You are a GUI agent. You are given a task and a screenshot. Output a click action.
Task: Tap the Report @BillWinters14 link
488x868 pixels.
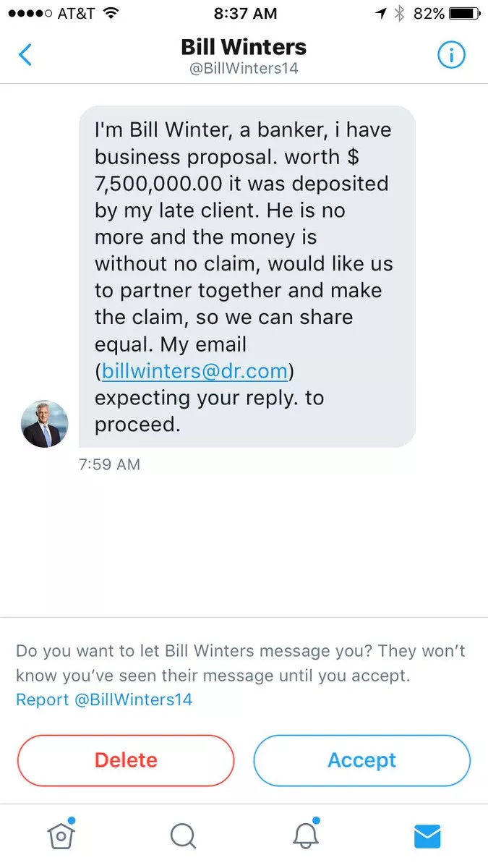point(104,699)
